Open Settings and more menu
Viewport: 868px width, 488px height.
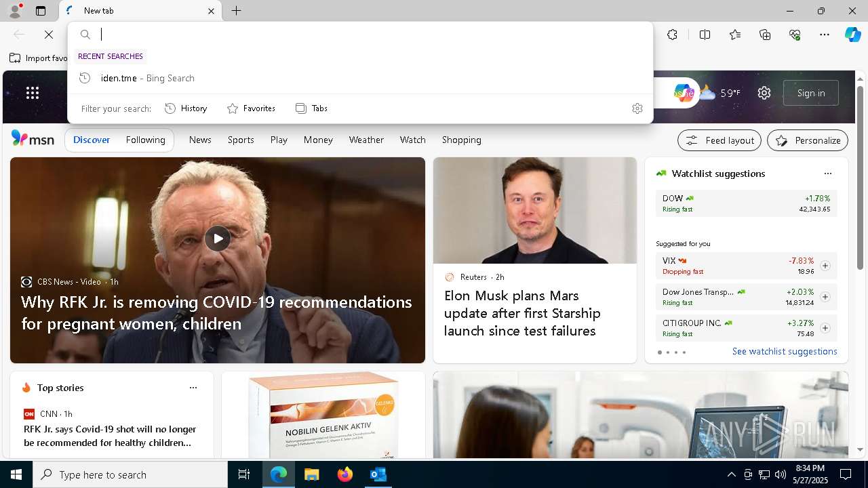(x=825, y=35)
